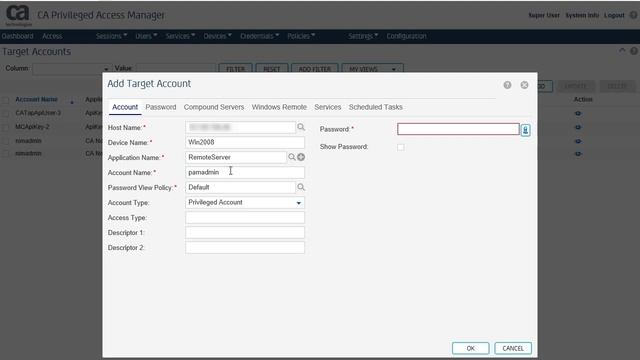View the MCApiKey-2 account action icon
Screen dimensions: 640x360
pos(578,127)
